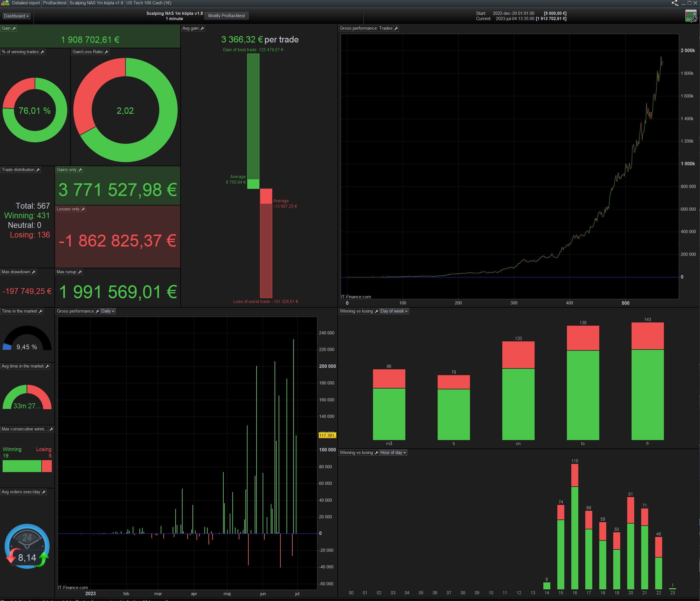Click wrench icon next to Avg gain

[202, 28]
